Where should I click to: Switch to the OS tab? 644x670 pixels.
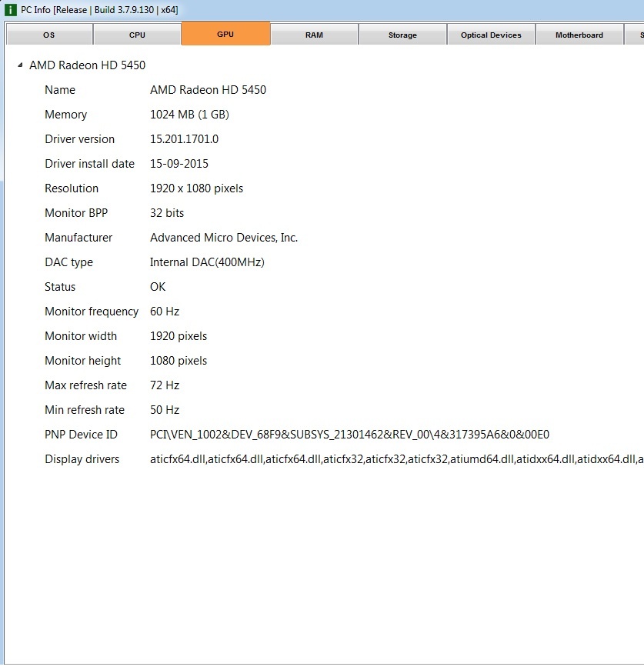[48, 35]
